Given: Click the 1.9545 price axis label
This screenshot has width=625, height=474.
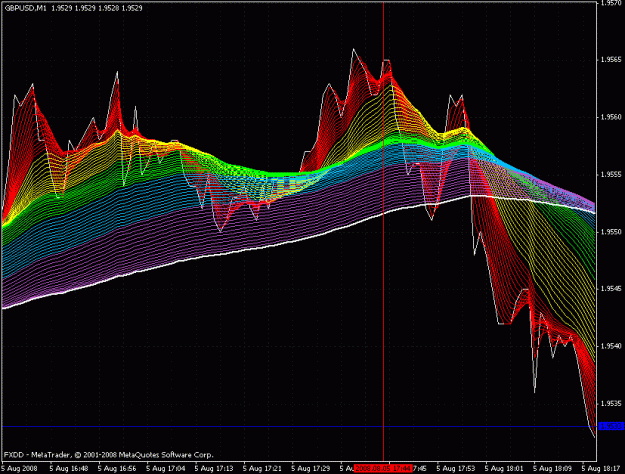Looking at the screenshot, I should [x=611, y=289].
